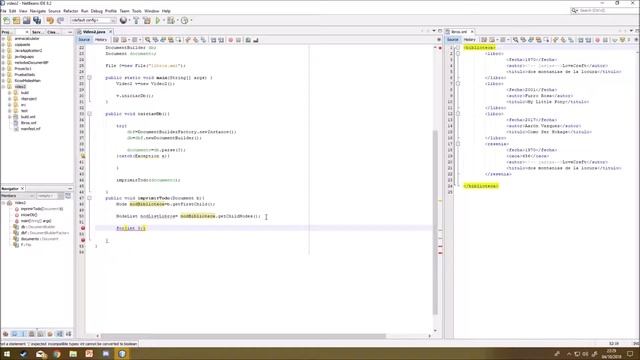Select imprimirTodo method in Navigator
This screenshot has width=640, height=360.
point(42,209)
